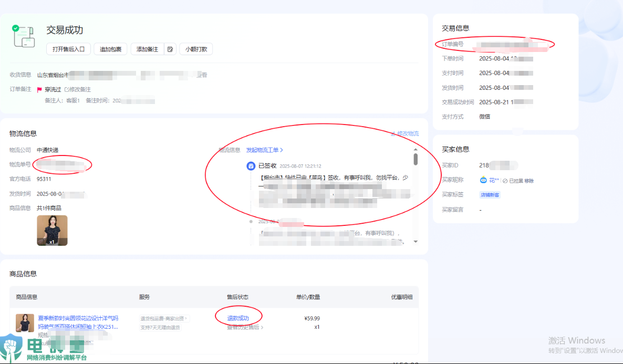The height and width of the screenshot is (364, 623).
Task: Click the buyer avatar robot icon
Action: point(483,180)
